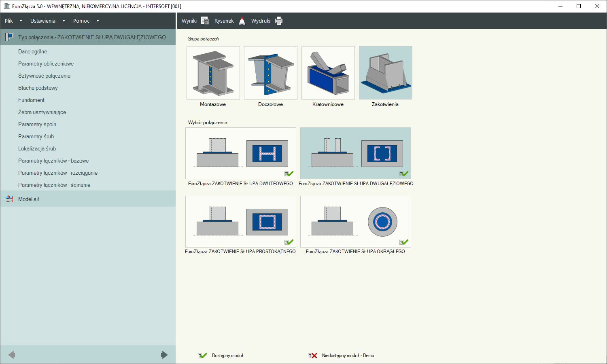Click the Typ połączenia flag icon
Viewport: 607px width, 364px height.
tap(9, 37)
